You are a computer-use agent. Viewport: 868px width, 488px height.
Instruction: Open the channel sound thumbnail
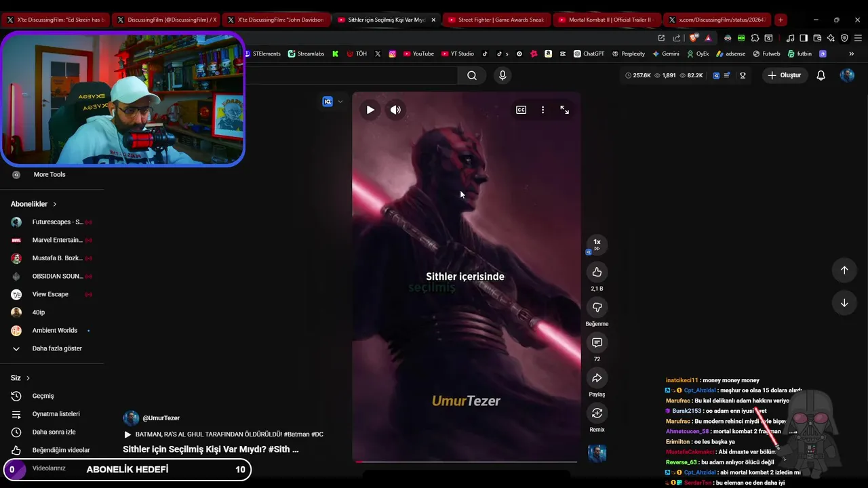[597, 453]
